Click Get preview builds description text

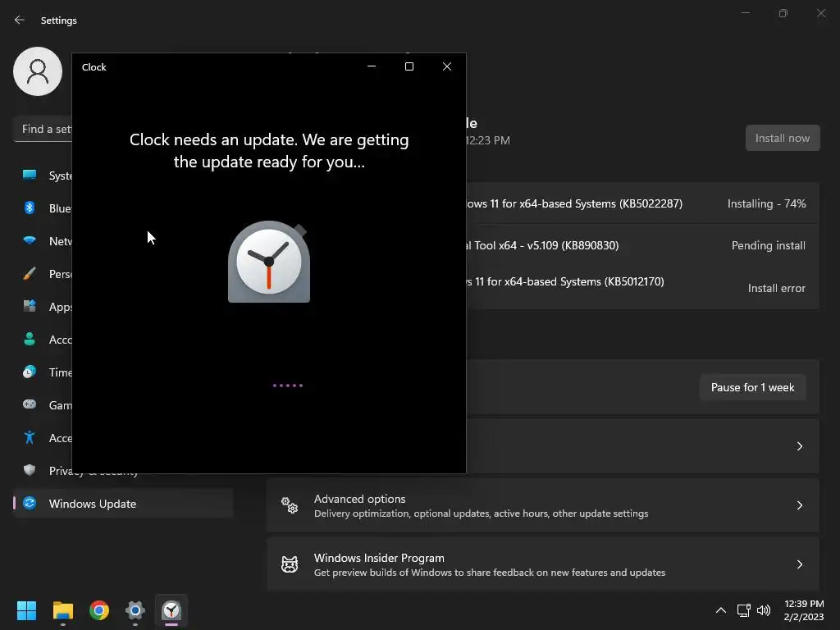[490, 573]
